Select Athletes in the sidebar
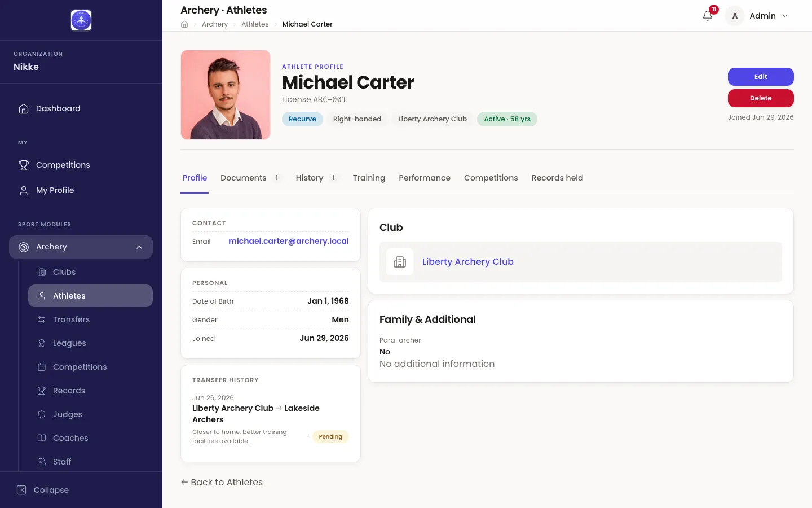Screen dimensions: 812x508 point(90,296)
